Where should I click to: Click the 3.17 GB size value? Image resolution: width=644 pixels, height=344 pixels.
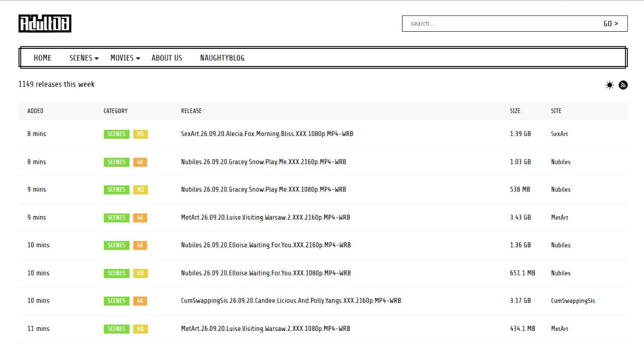click(520, 301)
